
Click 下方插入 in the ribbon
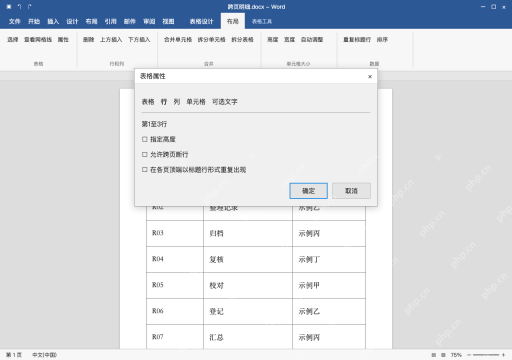pos(139,40)
